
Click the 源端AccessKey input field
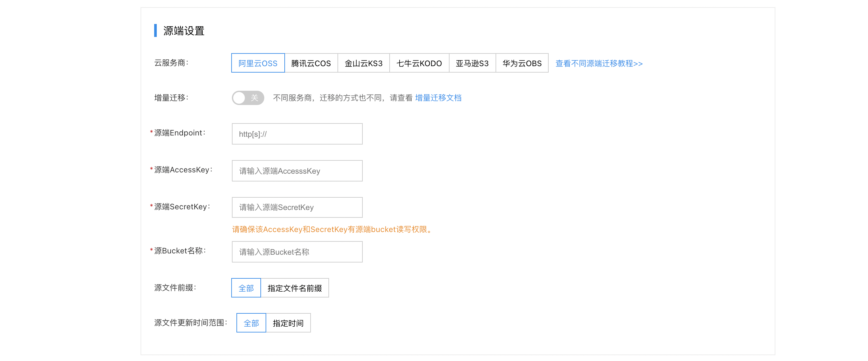click(x=297, y=171)
